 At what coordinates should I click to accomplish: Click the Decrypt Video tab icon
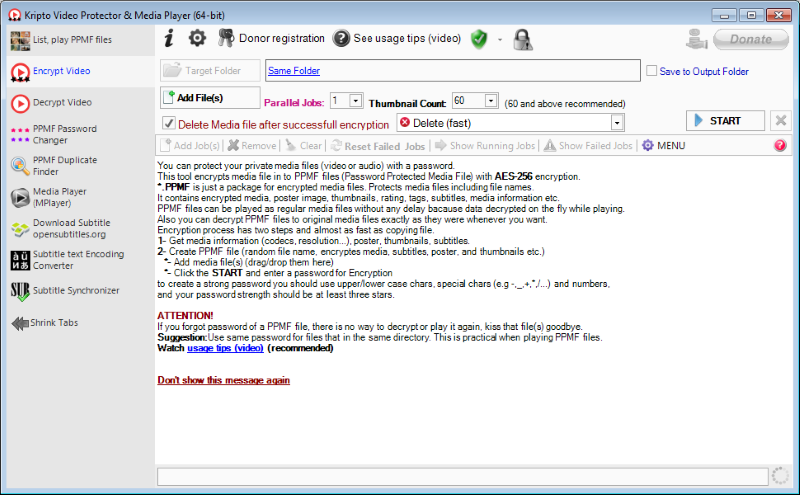[20, 104]
